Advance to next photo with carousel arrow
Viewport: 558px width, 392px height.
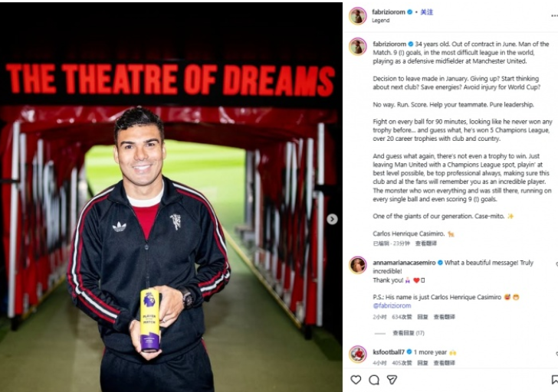pyautogui.click(x=332, y=219)
